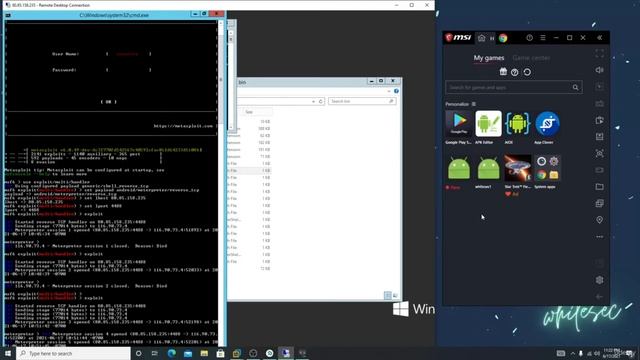Click the refresh icon under My games
Screen dimensions: 640x360
coord(527,72)
